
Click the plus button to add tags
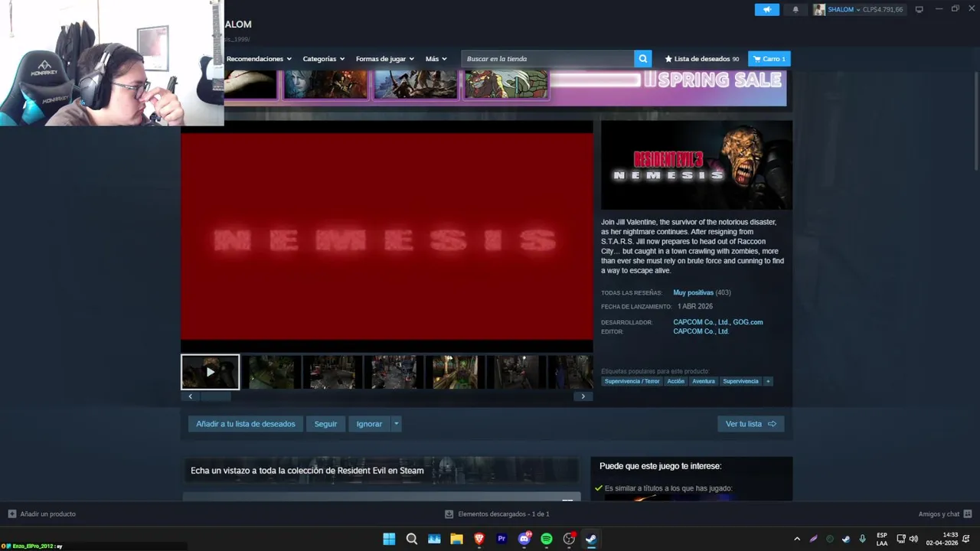(x=768, y=381)
